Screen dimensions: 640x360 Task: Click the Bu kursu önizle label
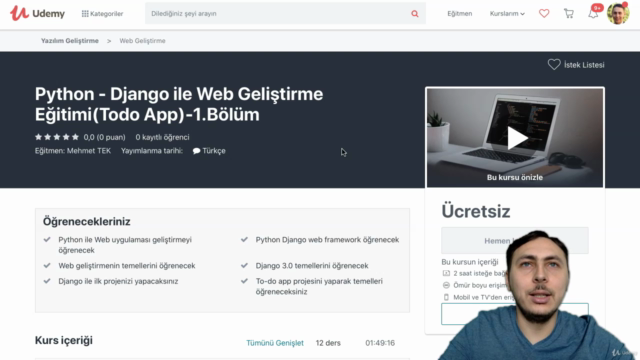(x=515, y=178)
